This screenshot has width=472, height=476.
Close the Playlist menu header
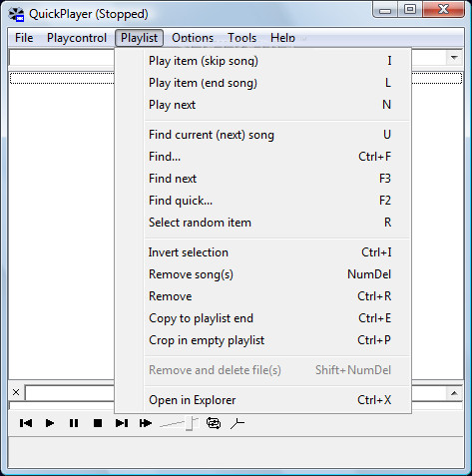[x=139, y=38]
